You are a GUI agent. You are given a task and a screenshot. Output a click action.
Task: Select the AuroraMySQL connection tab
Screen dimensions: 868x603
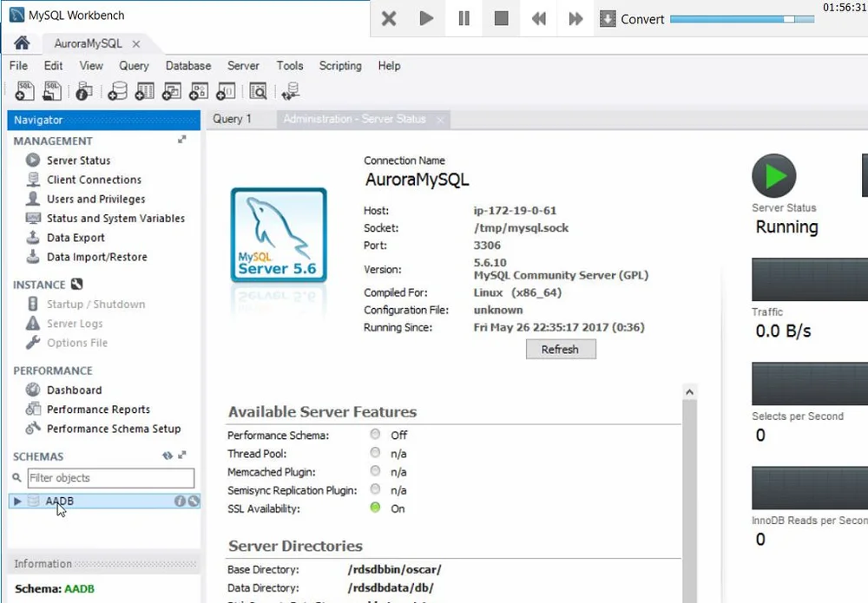click(x=88, y=43)
